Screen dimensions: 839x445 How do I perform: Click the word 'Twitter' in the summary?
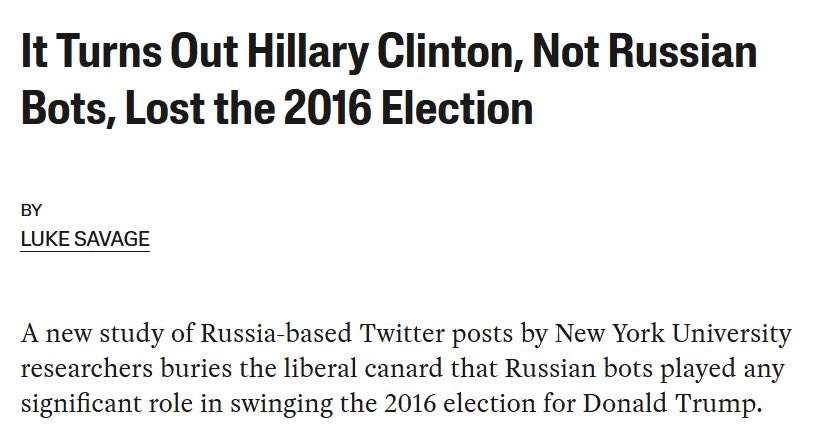pyautogui.click(x=402, y=333)
